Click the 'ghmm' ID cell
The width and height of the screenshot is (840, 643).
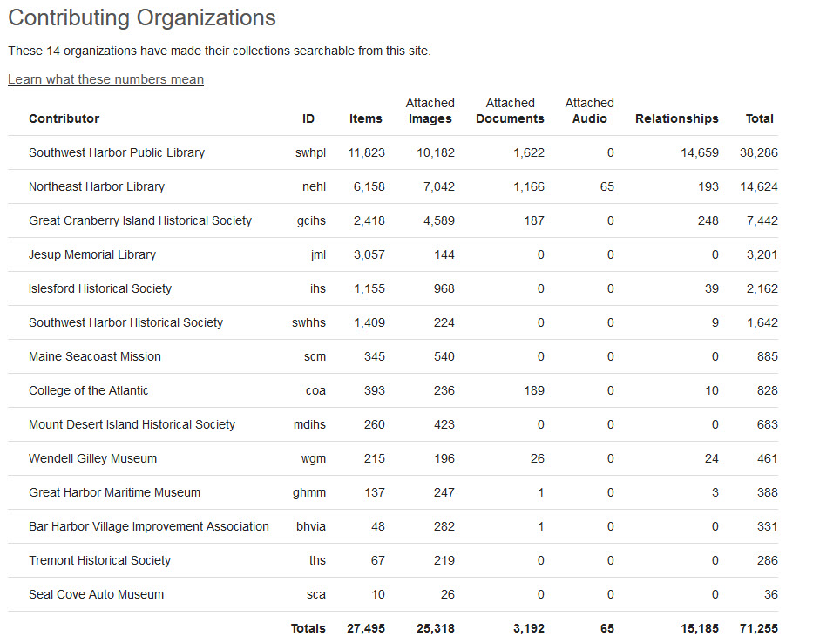pyautogui.click(x=309, y=492)
